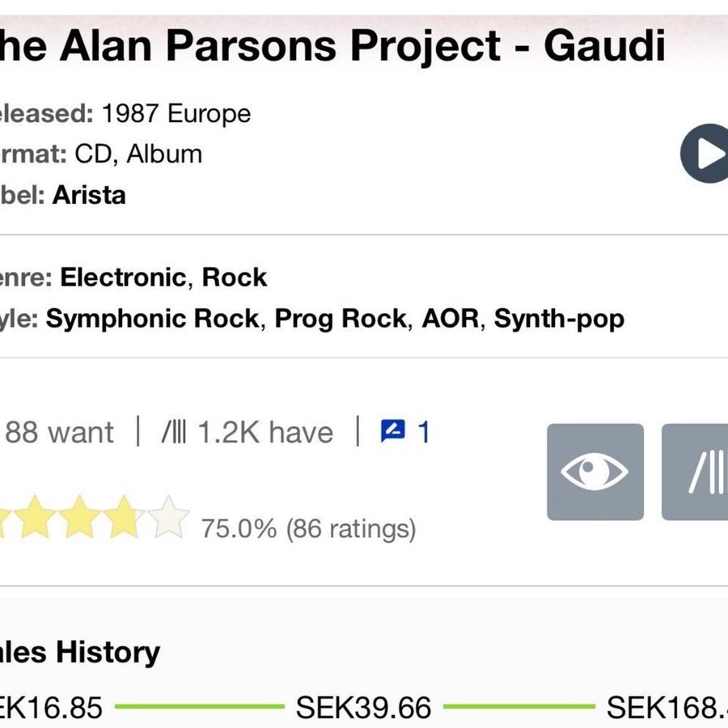
Task: Add release to wantlist via eye button
Action: tap(595, 472)
